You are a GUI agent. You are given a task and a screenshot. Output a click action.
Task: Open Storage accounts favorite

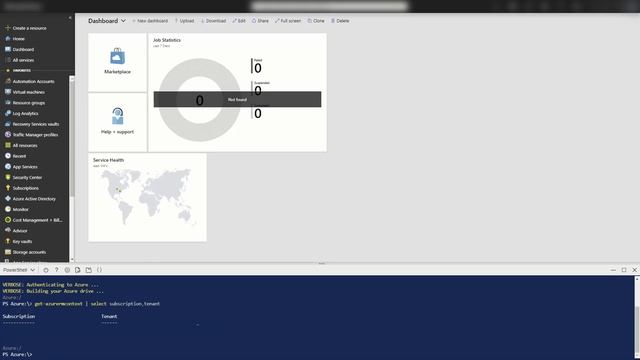[25, 252]
